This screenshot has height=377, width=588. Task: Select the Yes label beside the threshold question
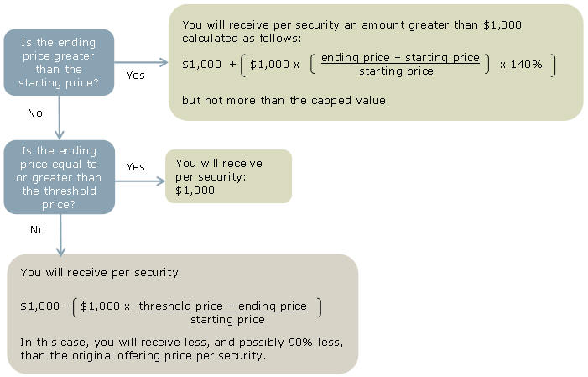pos(135,166)
